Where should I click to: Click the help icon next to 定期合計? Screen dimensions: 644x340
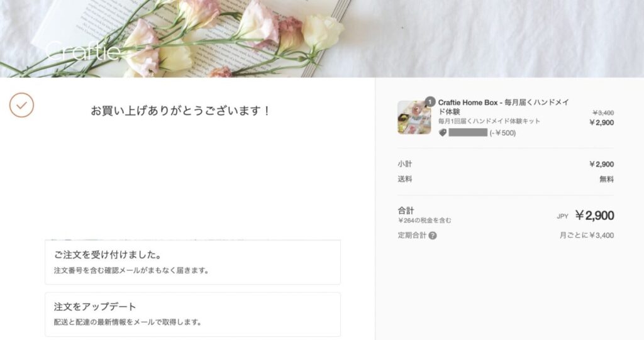pos(433,236)
